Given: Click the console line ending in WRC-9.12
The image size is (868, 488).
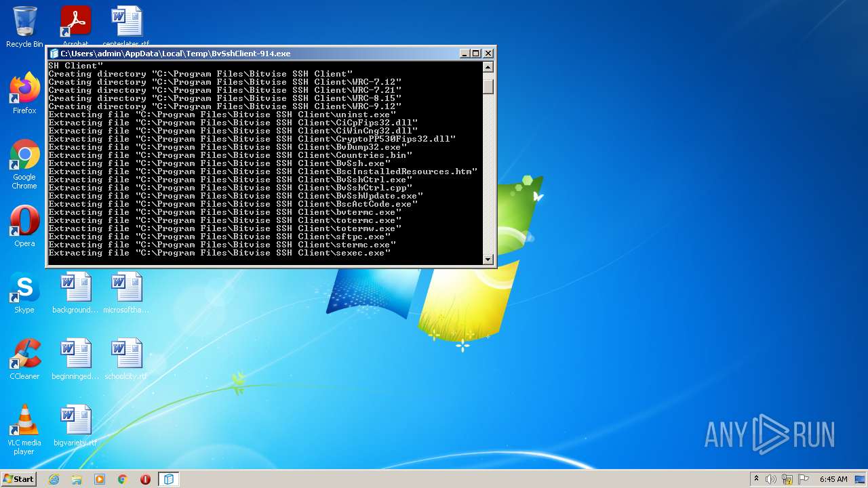Looking at the screenshot, I should (x=225, y=106).
